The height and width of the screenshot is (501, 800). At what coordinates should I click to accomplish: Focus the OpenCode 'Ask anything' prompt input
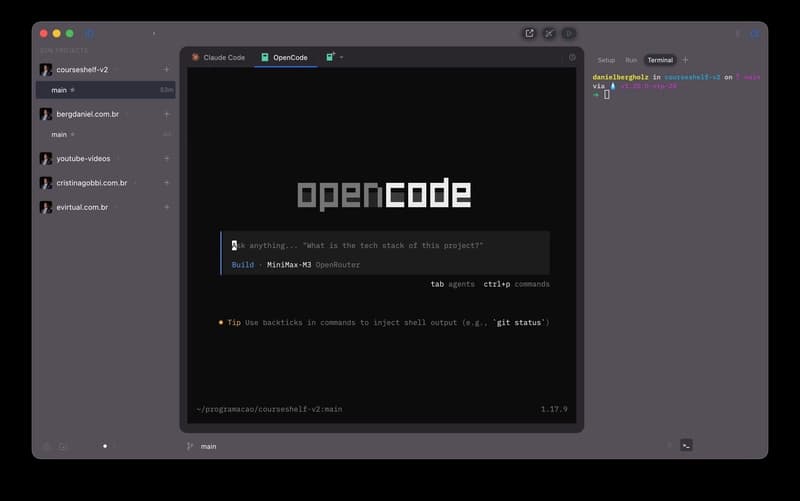coord(385,245)
